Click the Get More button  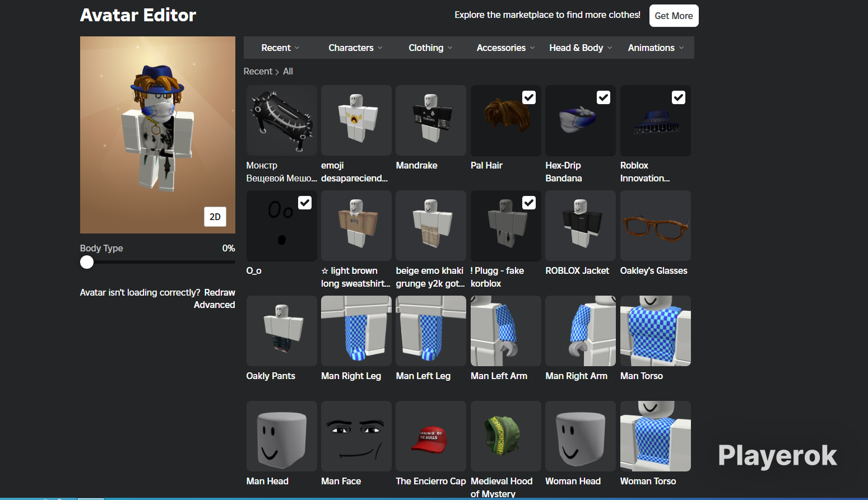click(x=674, y=16)
